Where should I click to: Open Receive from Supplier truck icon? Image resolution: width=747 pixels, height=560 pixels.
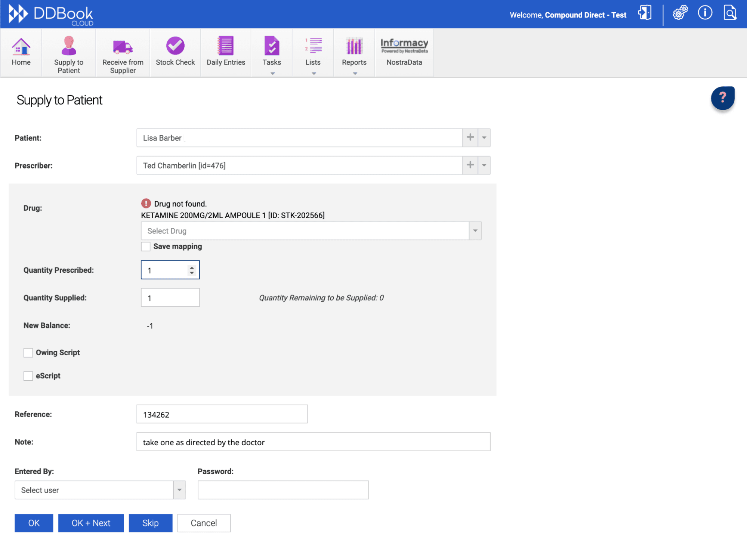click(x=123, y=47)
